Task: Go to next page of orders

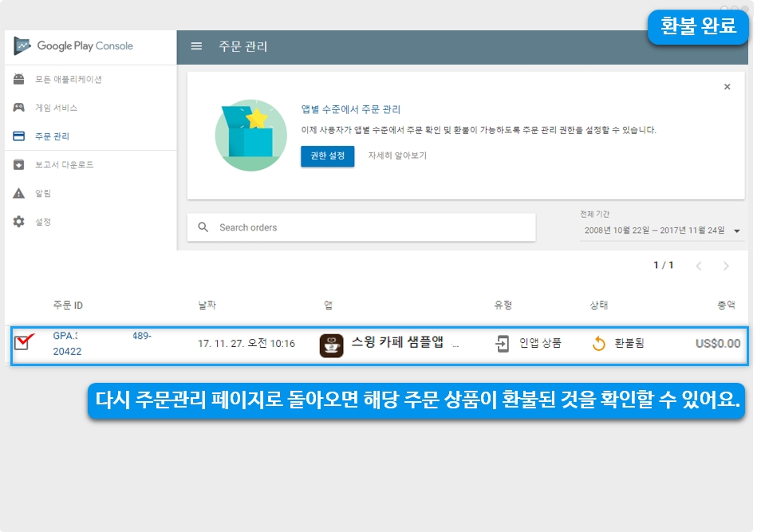Action: (x=726, y=266)
